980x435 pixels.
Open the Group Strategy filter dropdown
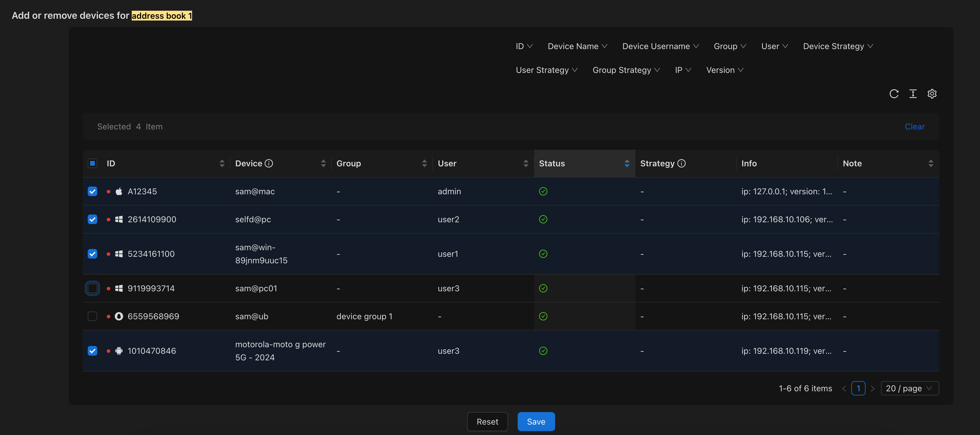pos(626,70)
